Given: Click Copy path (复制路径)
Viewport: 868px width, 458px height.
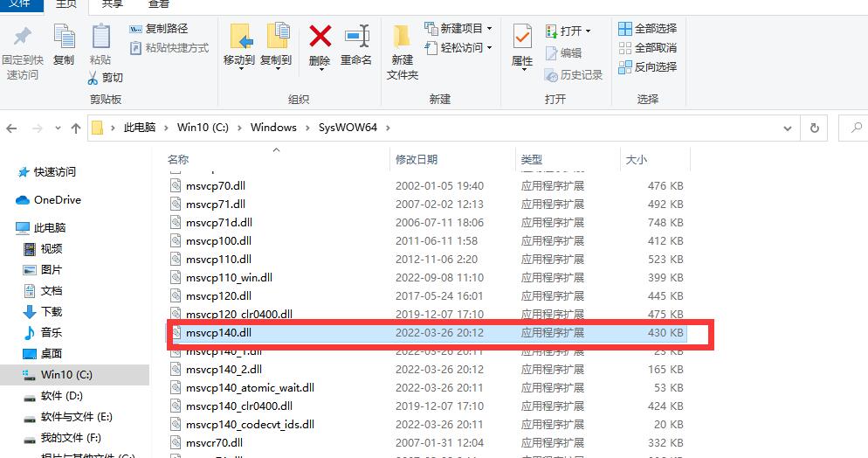Looking at the screenshot, I should coord(159,29).
